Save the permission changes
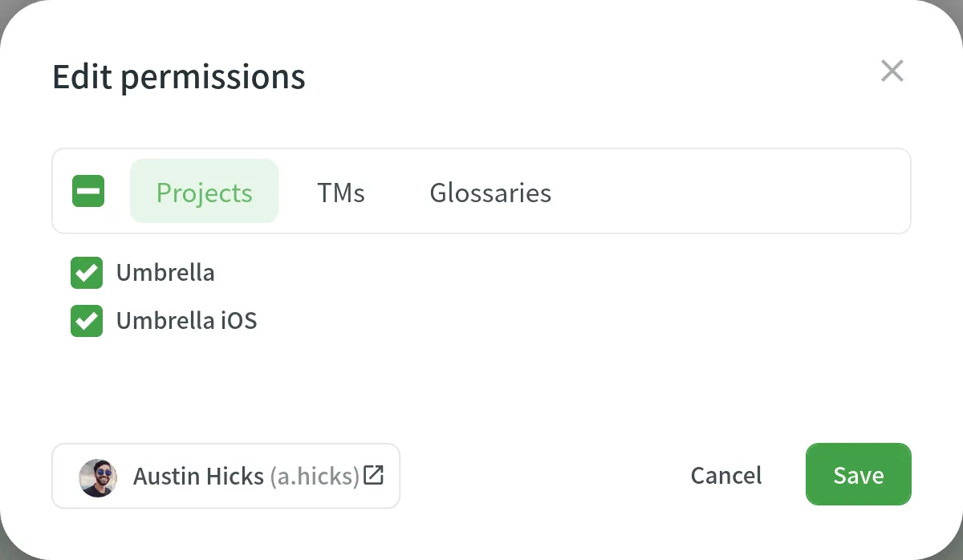Image resolution: width=963 pixels, height=560 pixels. pos(858,475)
